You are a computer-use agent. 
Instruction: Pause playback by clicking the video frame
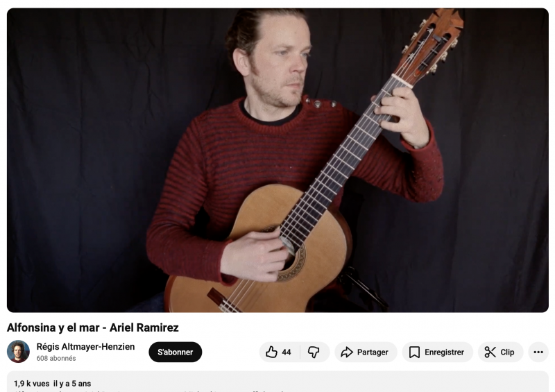point(277,160)
